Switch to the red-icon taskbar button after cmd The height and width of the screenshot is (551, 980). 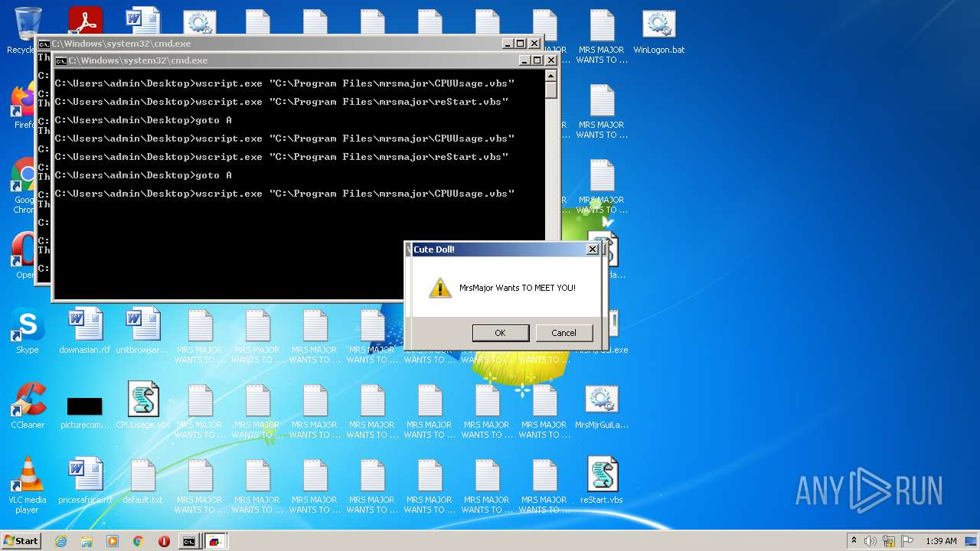tap(216, 541)
